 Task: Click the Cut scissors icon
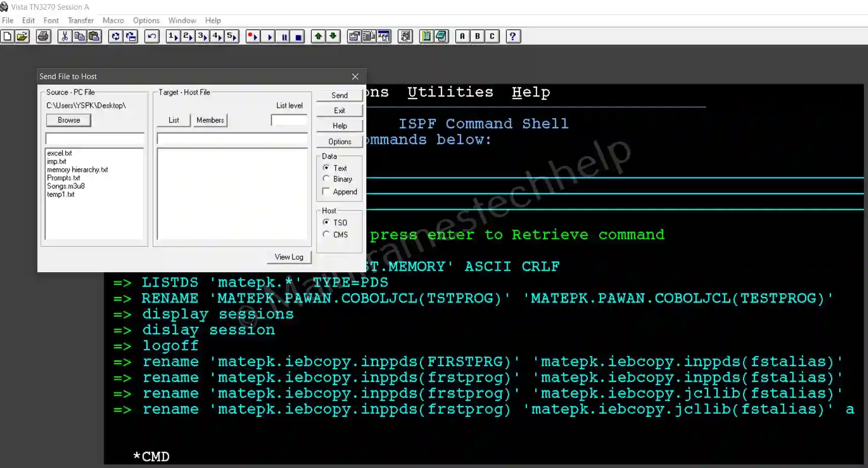click(x=64, y=37)
